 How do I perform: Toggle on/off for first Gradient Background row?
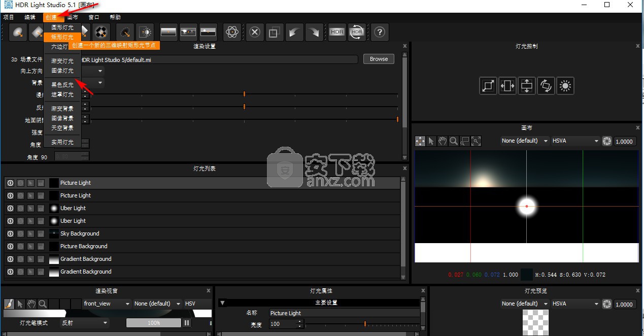(x=10, y=259)
